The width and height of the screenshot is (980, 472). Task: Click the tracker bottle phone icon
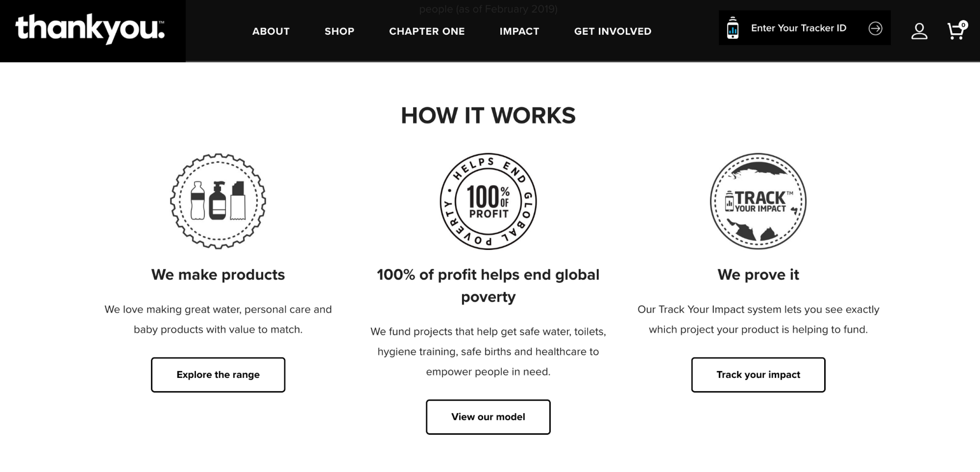click(x=733, y=28)
